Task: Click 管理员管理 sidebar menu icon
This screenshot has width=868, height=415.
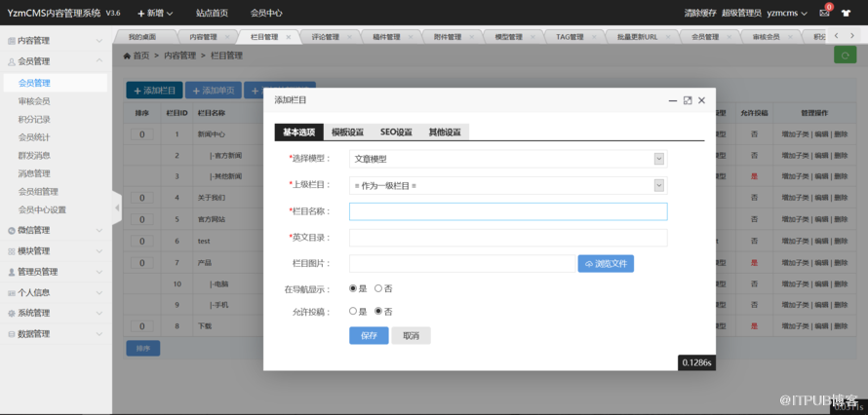Action: (x=12, y=272)
